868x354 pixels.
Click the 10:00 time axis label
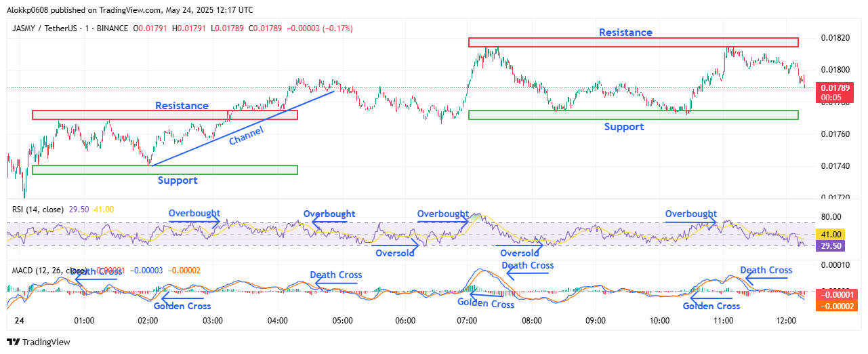(659, 319)
